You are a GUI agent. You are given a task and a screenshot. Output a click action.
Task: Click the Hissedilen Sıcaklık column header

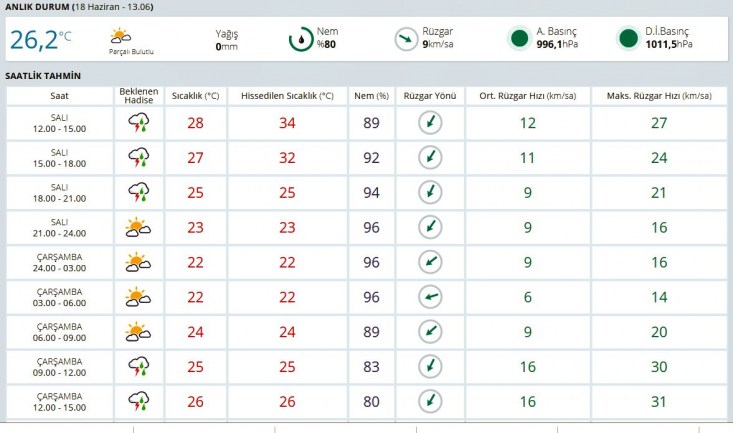(287, 96)
